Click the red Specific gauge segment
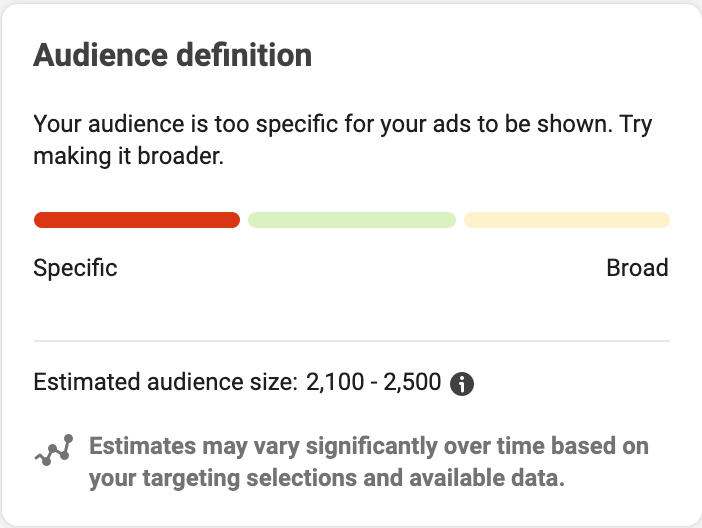The width and height of the screenshot is (702, 528). [x=137, y=220]
